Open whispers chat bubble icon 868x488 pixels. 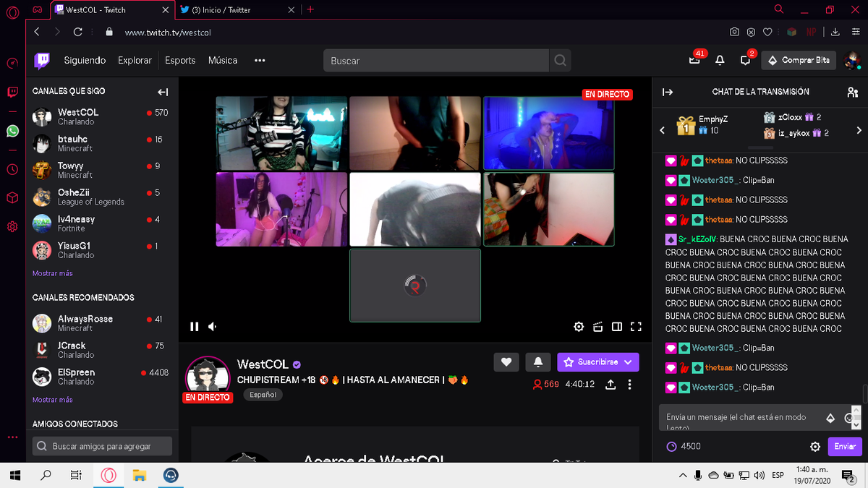click(x=745, y=61)
